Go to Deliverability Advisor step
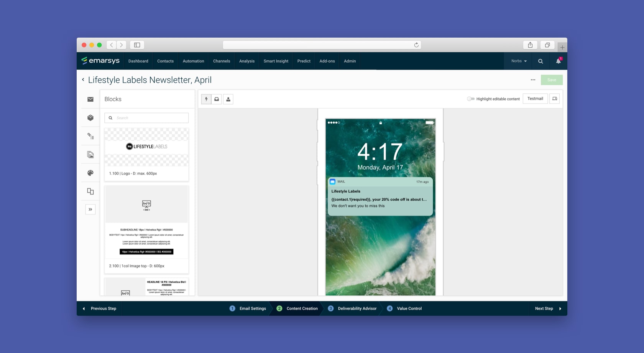 pyautogui.click(x=357, y=308)
